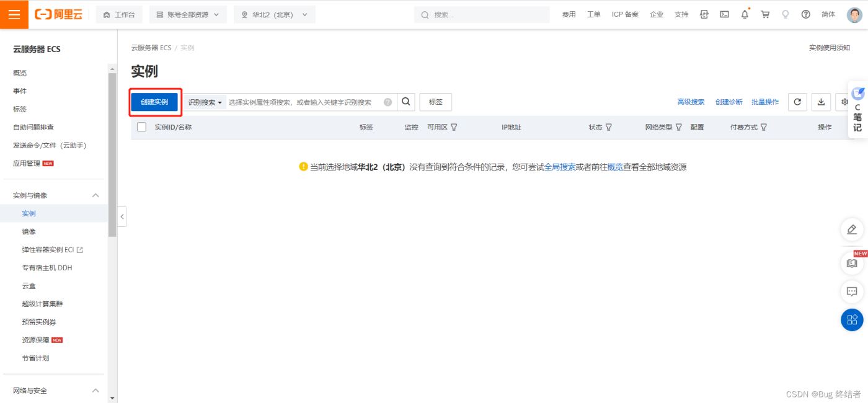868x403 pixels.
Task: Open the 识别搜索 search type dropdown
Action: coord(205,102)
